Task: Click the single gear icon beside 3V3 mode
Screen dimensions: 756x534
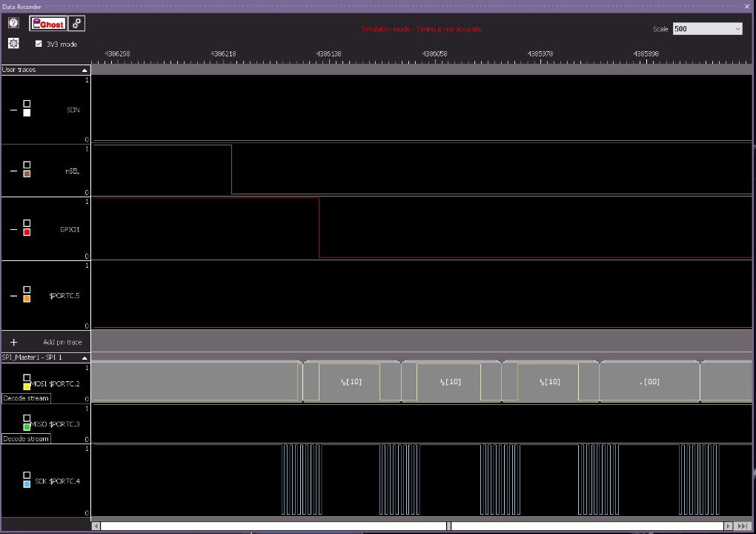Action: pos(13,43)
